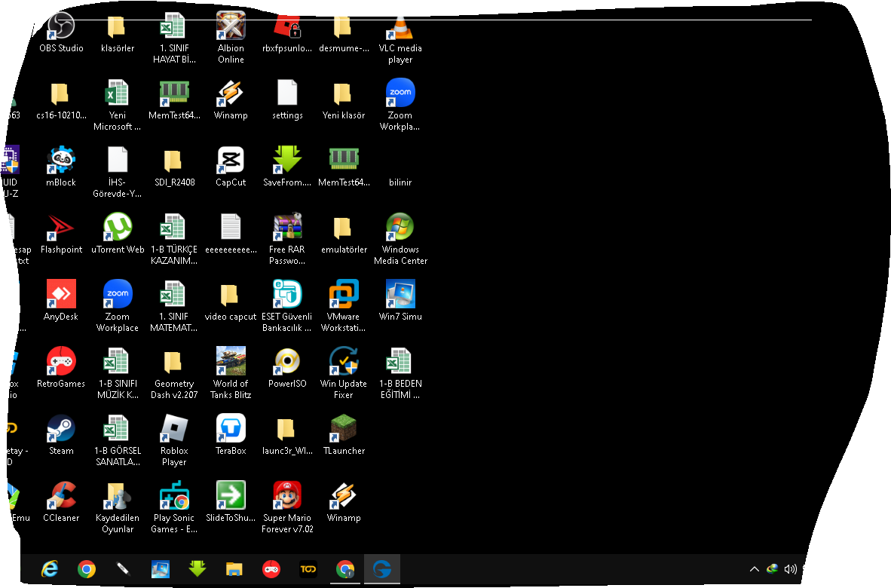Launch Windows Media Center
Viewport: 891px width, 588px height.
point(400,239)
